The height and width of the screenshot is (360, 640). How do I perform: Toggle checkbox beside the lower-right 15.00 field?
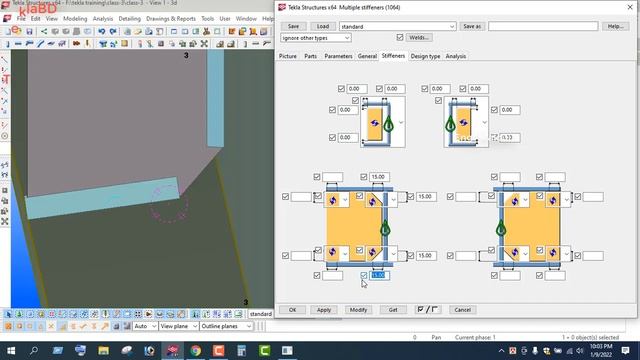[411, 256]
